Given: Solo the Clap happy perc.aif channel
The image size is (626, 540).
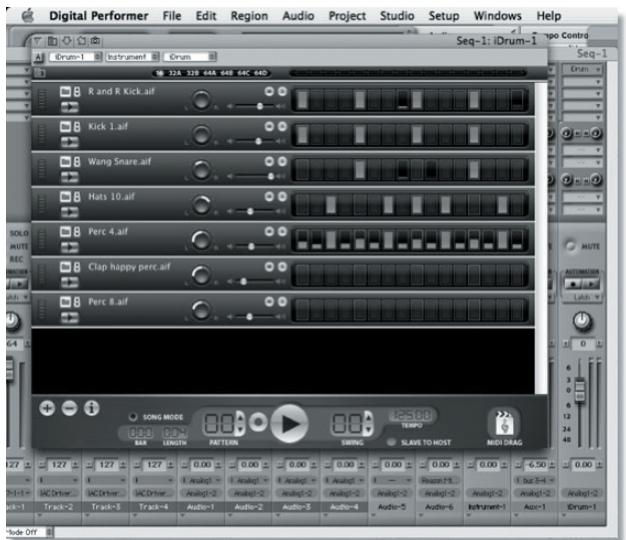Looking at the screenshot, I should point(282,267).
